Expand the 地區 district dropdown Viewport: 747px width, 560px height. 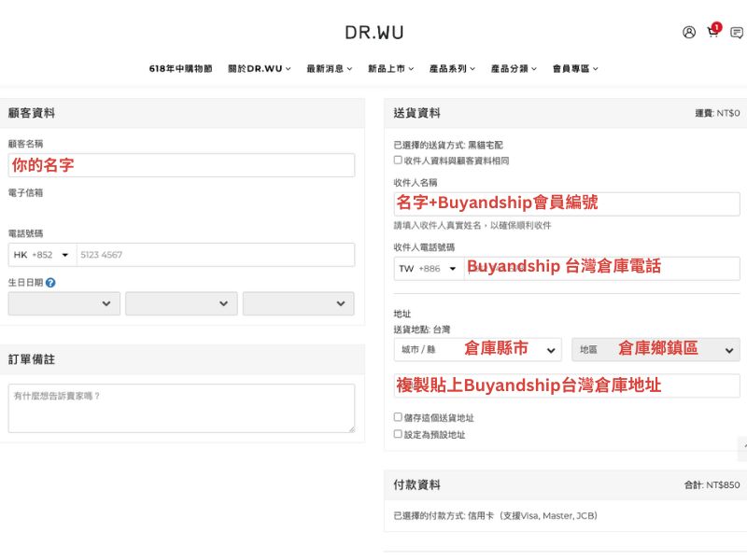click(655, 349)
